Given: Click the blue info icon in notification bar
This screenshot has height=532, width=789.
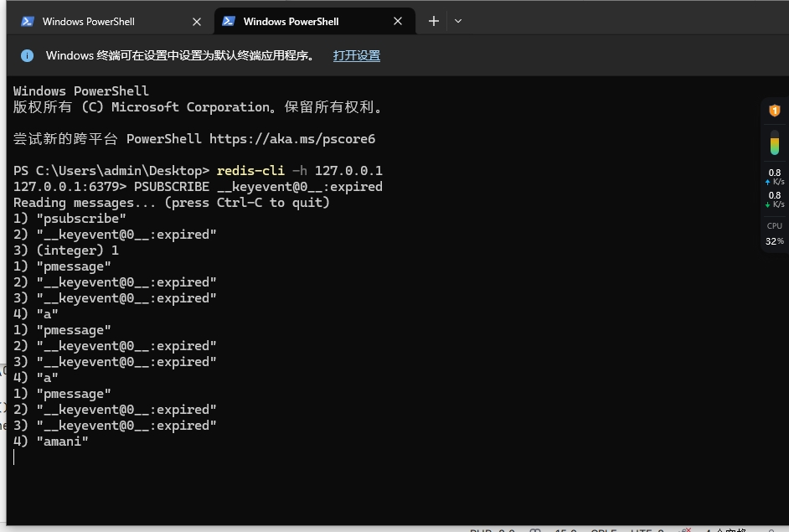Looking at the screenshot, I should point(27,55).
